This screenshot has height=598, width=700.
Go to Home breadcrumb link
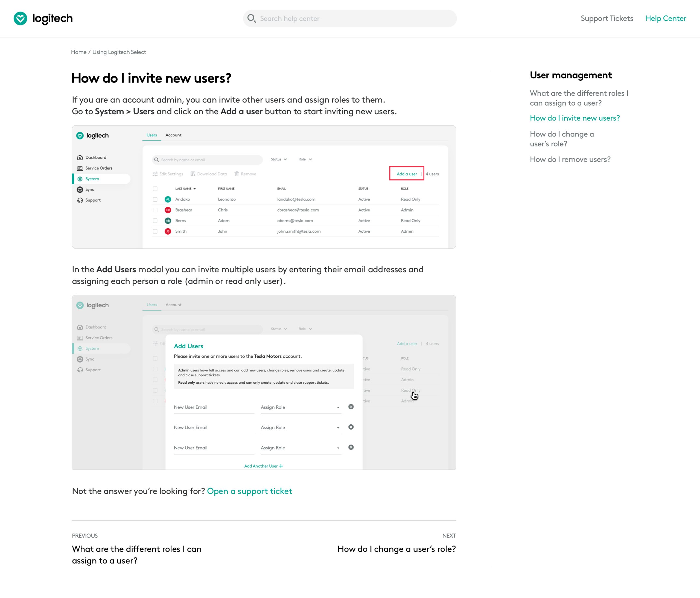click(x=79, y=52)
